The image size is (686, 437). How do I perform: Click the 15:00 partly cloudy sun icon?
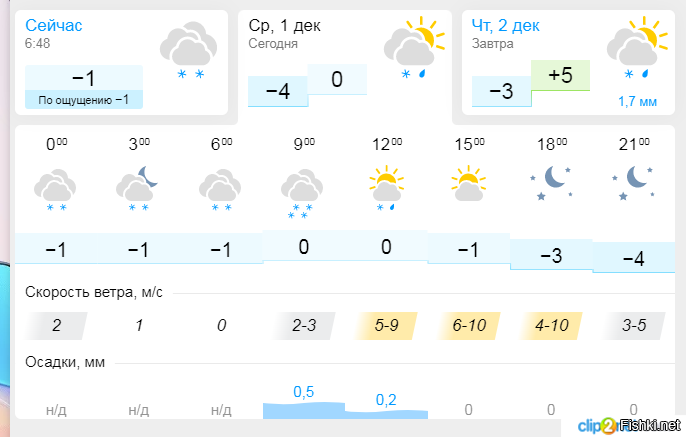467,185
